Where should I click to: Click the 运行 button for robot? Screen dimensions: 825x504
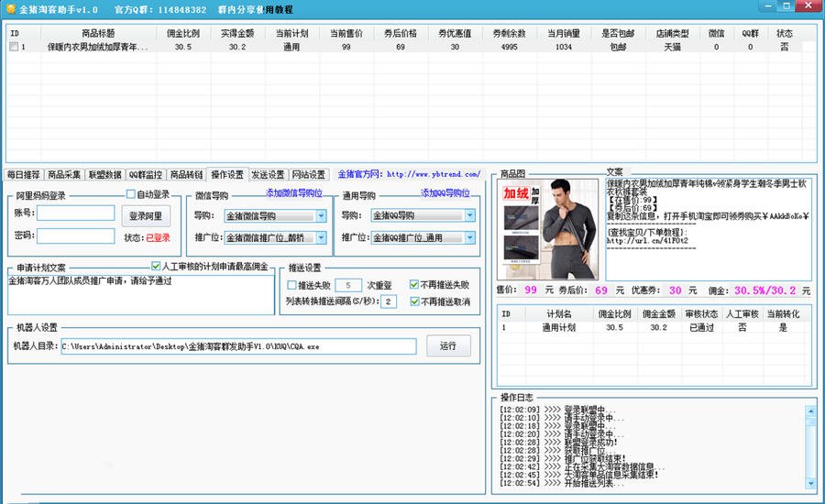tap(448, 346)
